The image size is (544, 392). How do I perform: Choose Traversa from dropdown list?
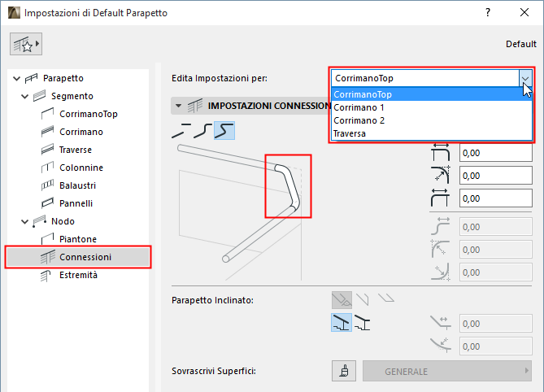click(x=350, y=133)
